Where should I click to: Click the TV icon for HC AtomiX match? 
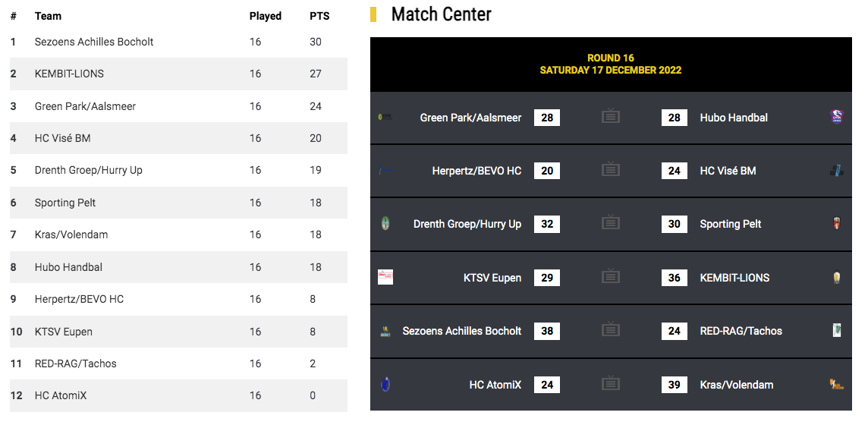point(610,383)
